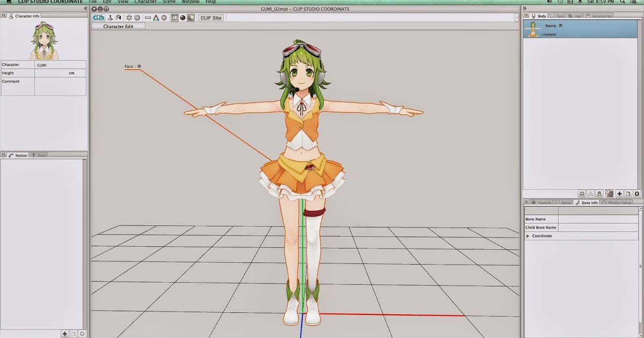The width and height of the screenshot is (644, 338).
Task: Collapse the left panel dock arrows
Action: [x=86, y=9]
